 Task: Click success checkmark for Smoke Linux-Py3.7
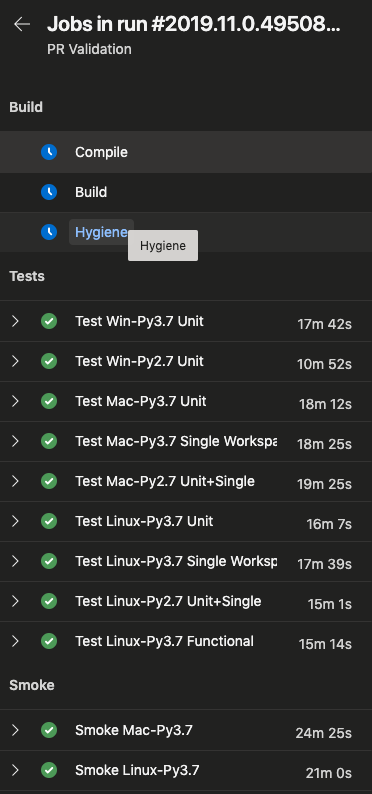[x=49, y=770]
